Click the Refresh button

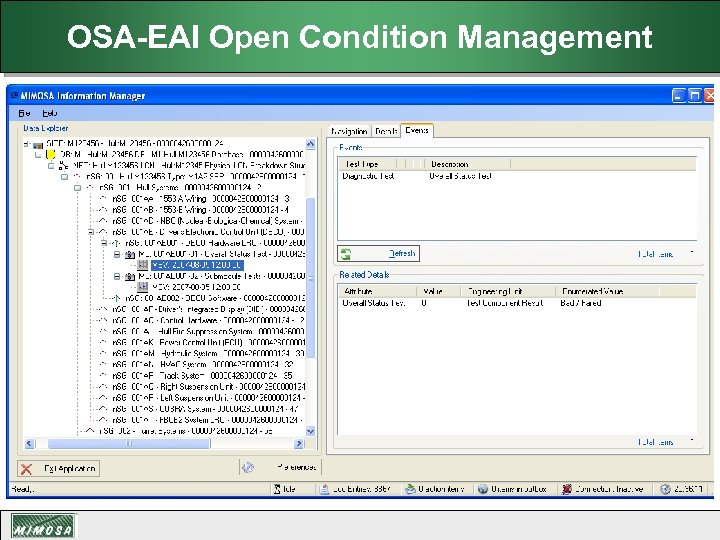coord(378,253)
